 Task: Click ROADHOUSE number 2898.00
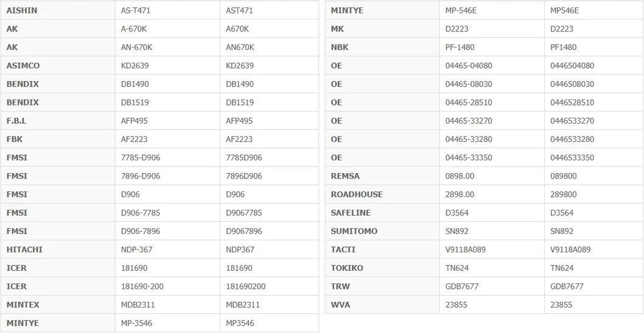pyautogui.click(x=460, y=194)
